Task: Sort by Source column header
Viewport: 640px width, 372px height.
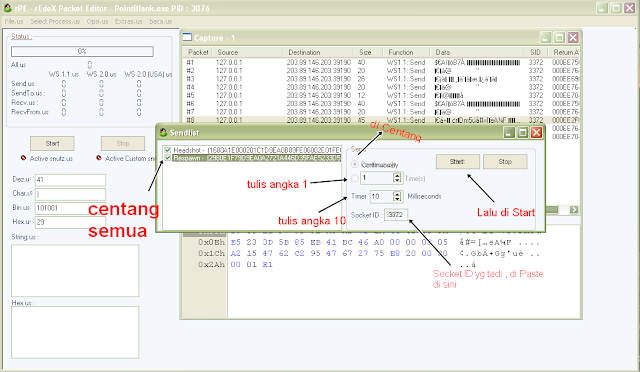Action: point(247,52)
